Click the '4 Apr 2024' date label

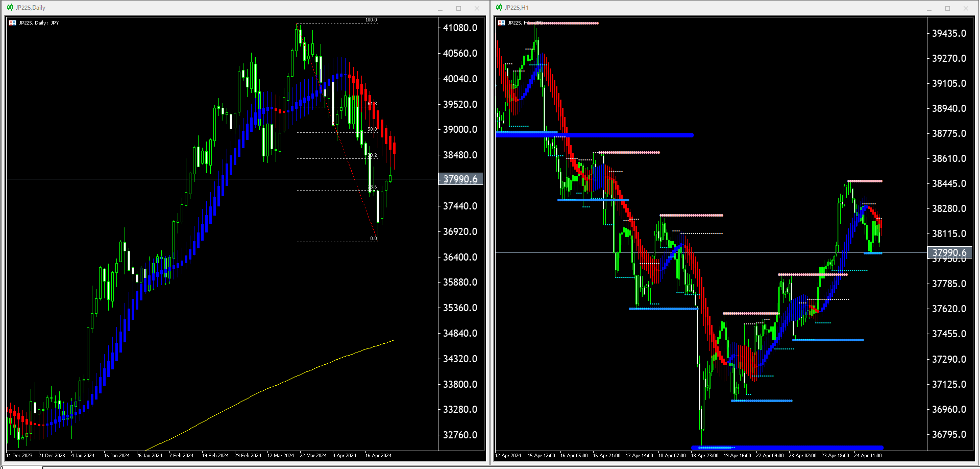(x=345, y=456)
